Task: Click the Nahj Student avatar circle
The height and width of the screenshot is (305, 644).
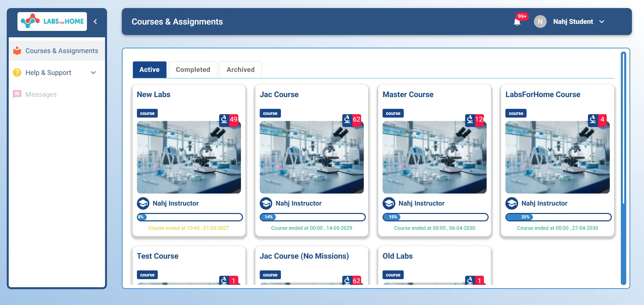Action: tap(540, 21)
